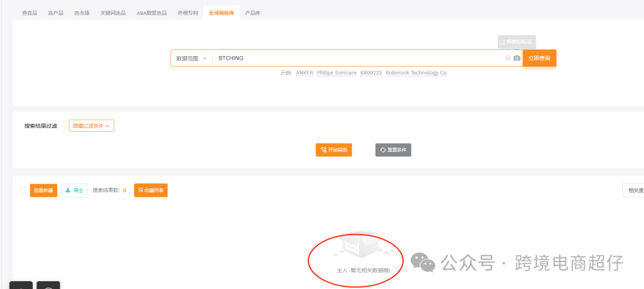Click the 立即查询 search button
The height and width of the screenshot is (289, 644).
point(539,58)
